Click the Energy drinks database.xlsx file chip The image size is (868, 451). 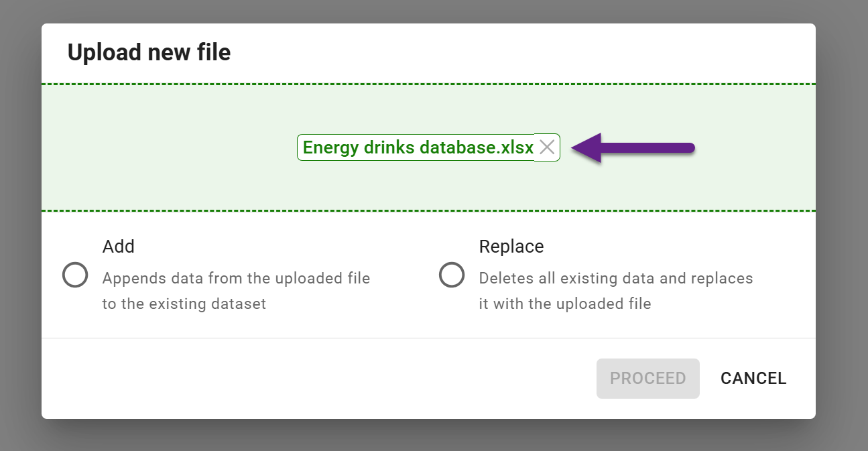point(417,147)
